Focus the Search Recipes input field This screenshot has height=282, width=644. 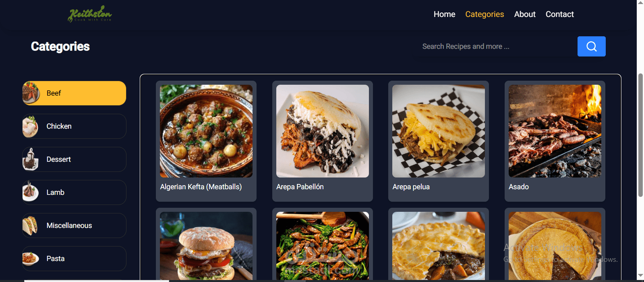497,46
